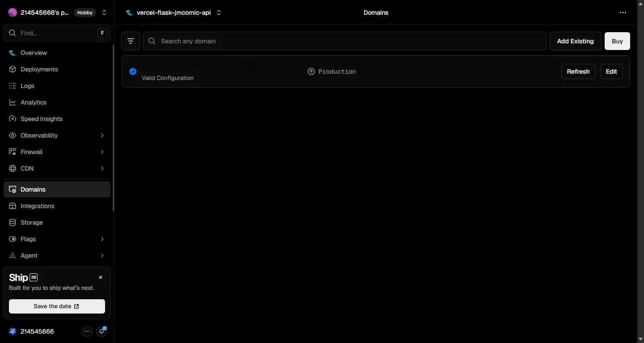Click the three-dot menu in top bar
The height and width of the screenshot is (343, 644).
[x=623, y=13]
